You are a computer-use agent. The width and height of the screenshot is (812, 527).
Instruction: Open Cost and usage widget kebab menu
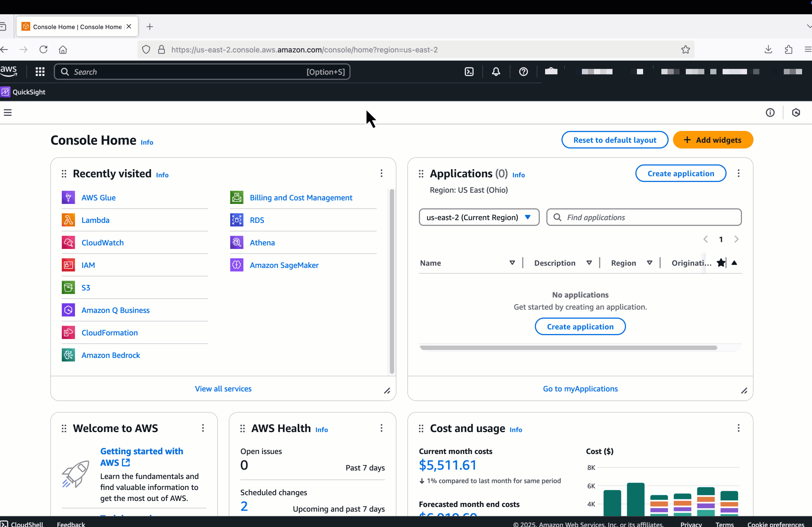click(x=738, y=428)
